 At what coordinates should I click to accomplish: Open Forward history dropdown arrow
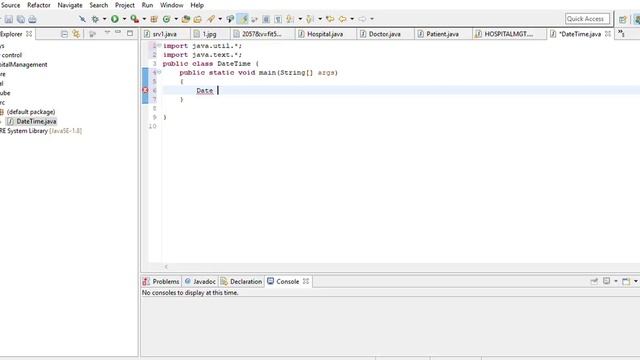pyautogui.click(x=371, y=19)
